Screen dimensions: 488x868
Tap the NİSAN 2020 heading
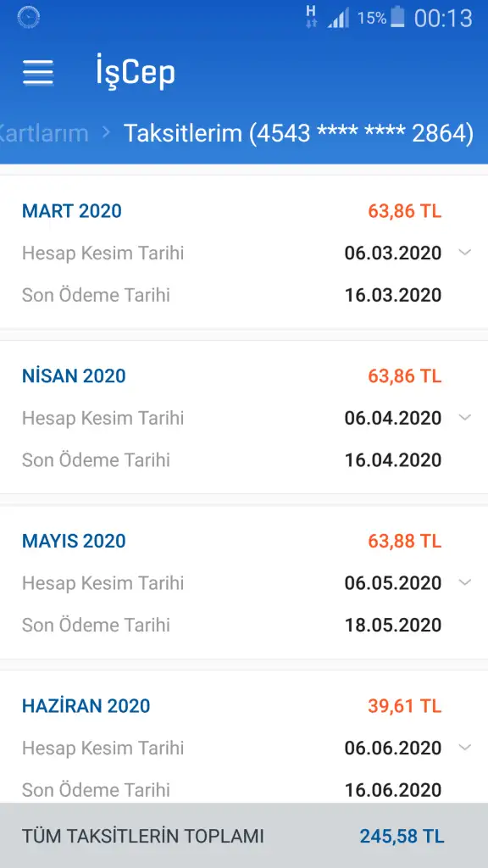click(x=75, y=376)
